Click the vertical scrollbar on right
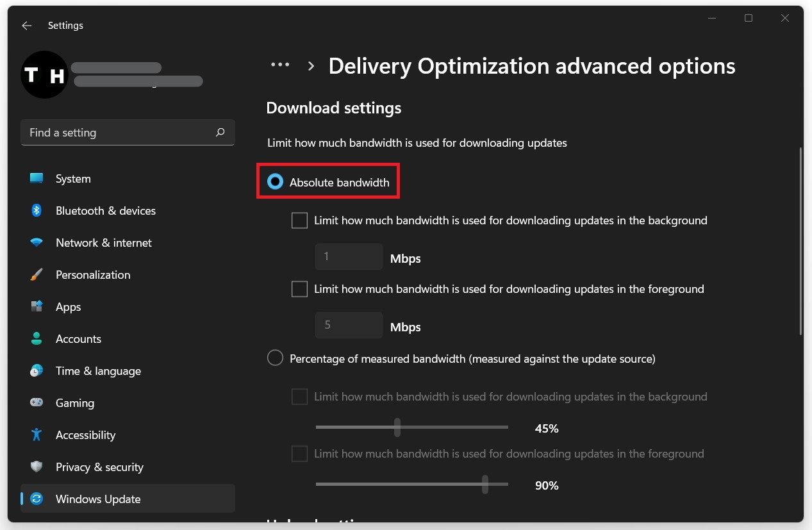 coord(800,241)
